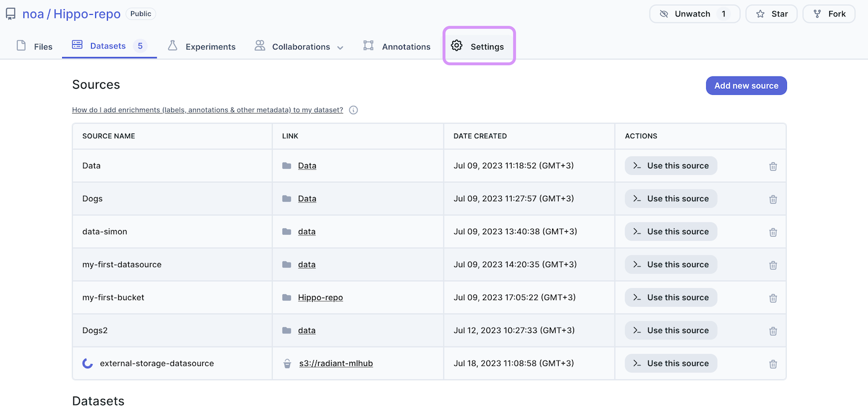Switch to the Experiments tab
This screenshot has width=868, height=413.
202,46
